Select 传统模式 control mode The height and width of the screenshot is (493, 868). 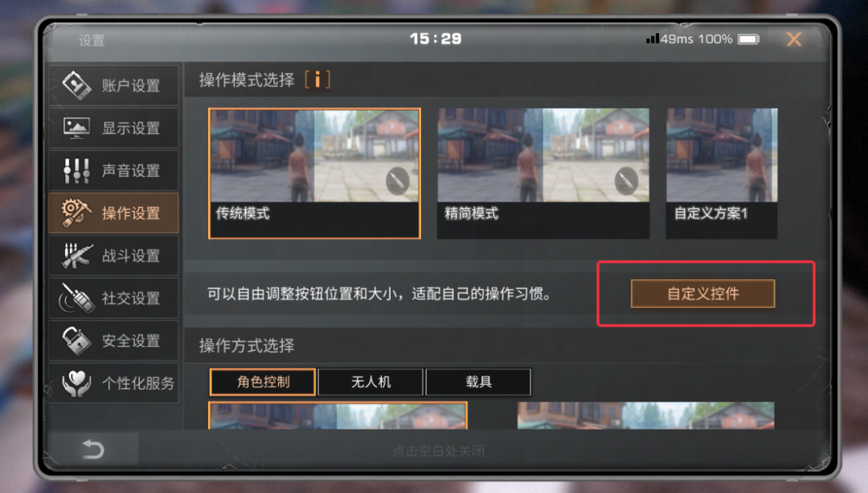pos(314,173)
